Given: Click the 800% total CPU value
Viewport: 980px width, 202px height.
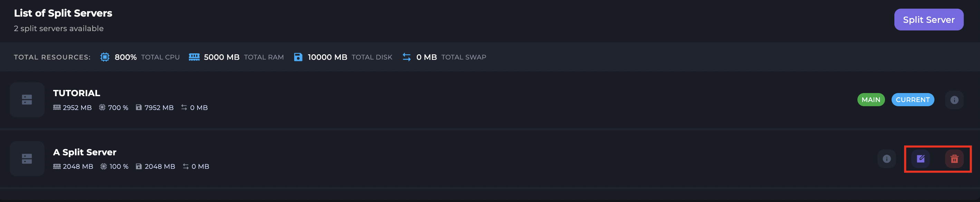Looking at the screenshot, I should 126,57.
